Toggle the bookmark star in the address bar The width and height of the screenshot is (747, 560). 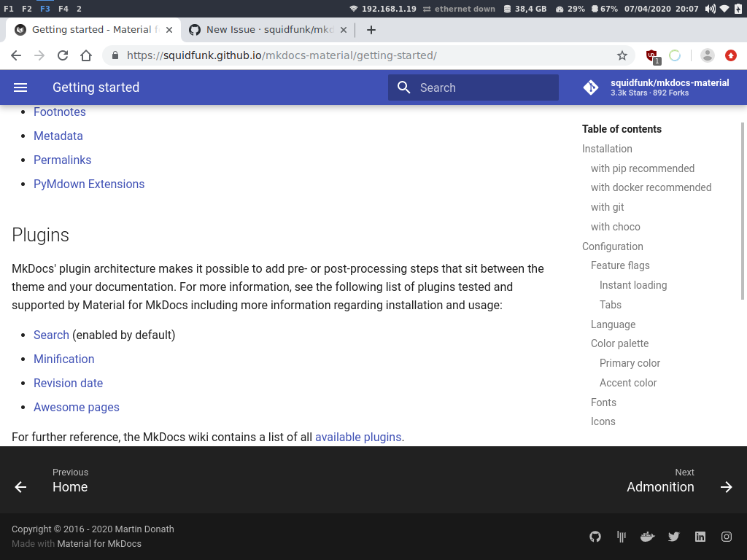pos(622,55)
